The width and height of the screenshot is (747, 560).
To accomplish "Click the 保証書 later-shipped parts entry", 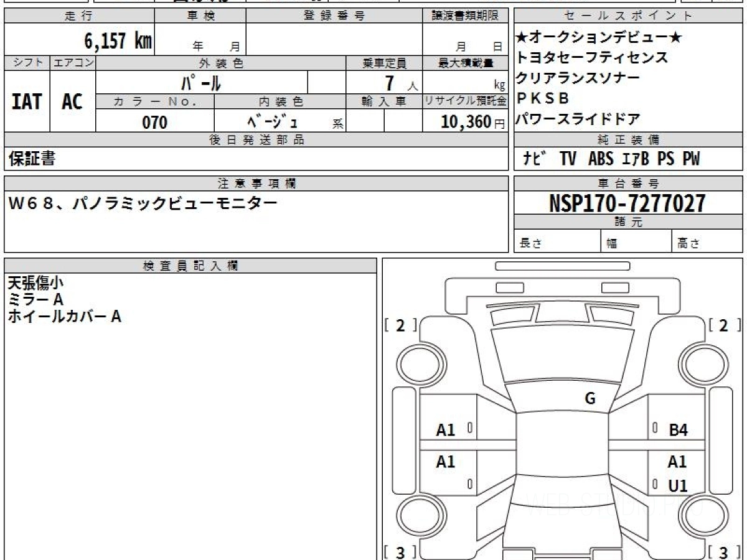I will point(32,159).
